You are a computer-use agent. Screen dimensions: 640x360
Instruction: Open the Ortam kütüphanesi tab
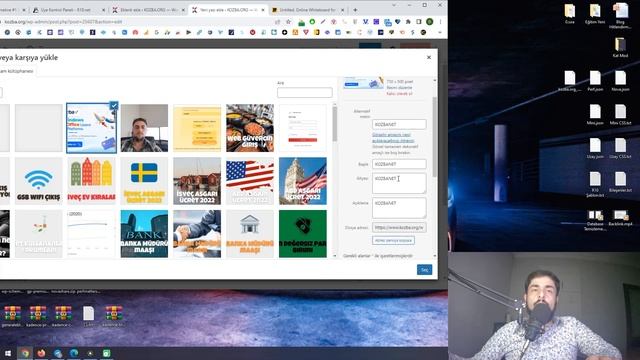(x=16, y=71)
